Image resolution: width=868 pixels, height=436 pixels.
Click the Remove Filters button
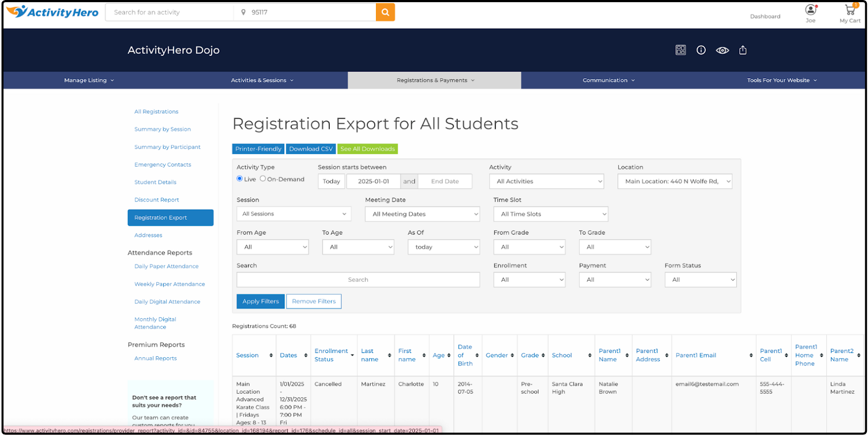(314, 301)
